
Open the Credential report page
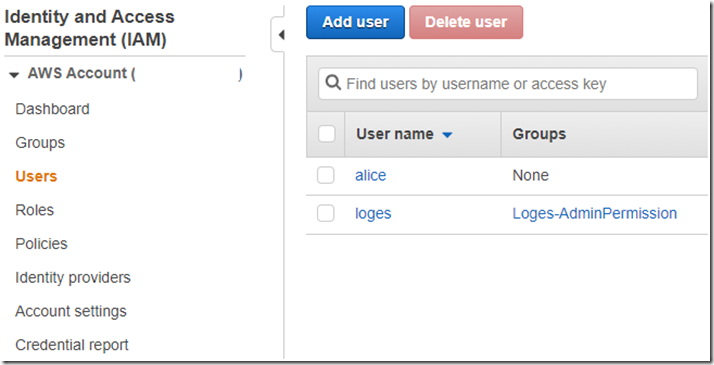72,345
